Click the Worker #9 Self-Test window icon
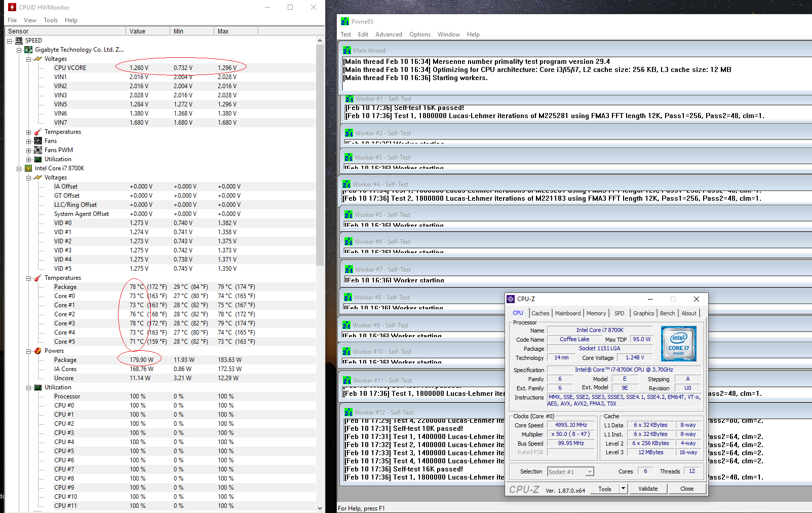812x513 pixels. click(x=346, y=325)
